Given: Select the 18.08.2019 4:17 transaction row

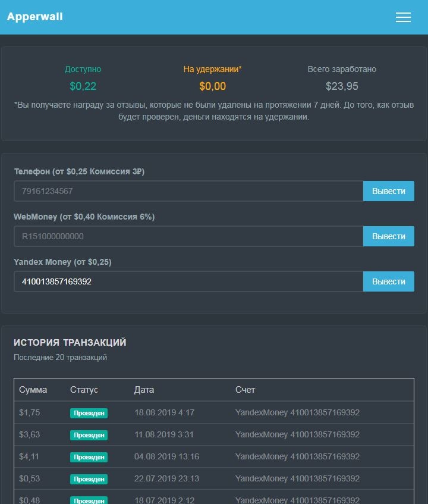Looking at the screenshot, I should click(x=214, y=412).
